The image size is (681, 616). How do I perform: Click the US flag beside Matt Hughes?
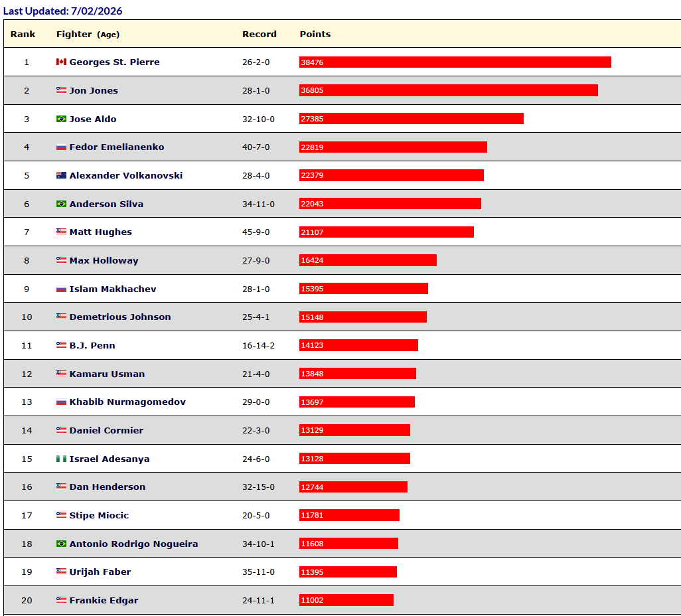click(x=61, y=232)
